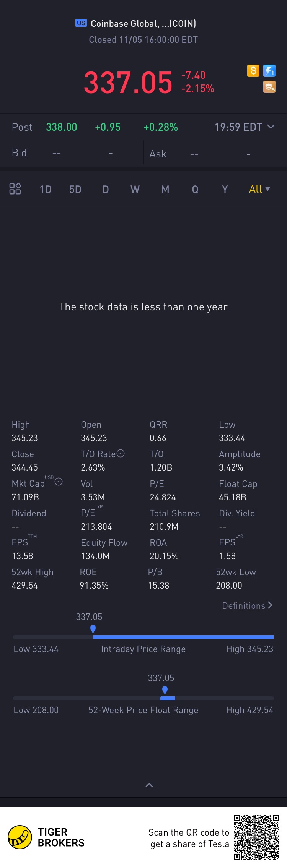
Task: Click the info icon beside T/O Rate
Action: 121,454
